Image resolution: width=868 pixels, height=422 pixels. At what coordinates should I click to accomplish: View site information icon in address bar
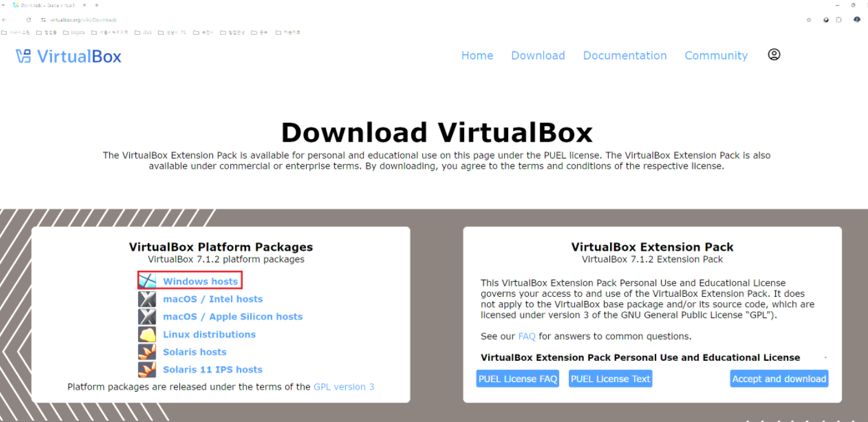click(x=44, y=20)
